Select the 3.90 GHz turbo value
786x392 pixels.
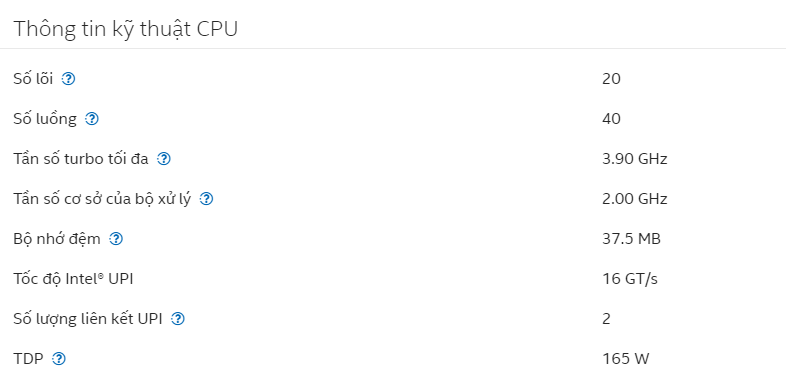[635, 159]
